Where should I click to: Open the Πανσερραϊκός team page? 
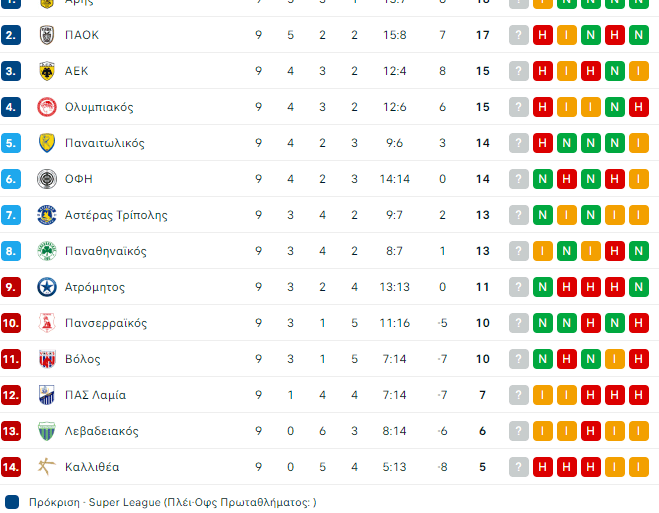(x=105, y=323)
